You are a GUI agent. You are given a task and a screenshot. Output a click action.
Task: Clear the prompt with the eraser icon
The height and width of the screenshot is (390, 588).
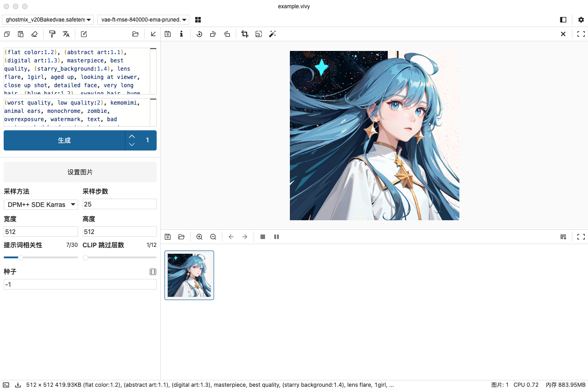[x=34, y=34]
